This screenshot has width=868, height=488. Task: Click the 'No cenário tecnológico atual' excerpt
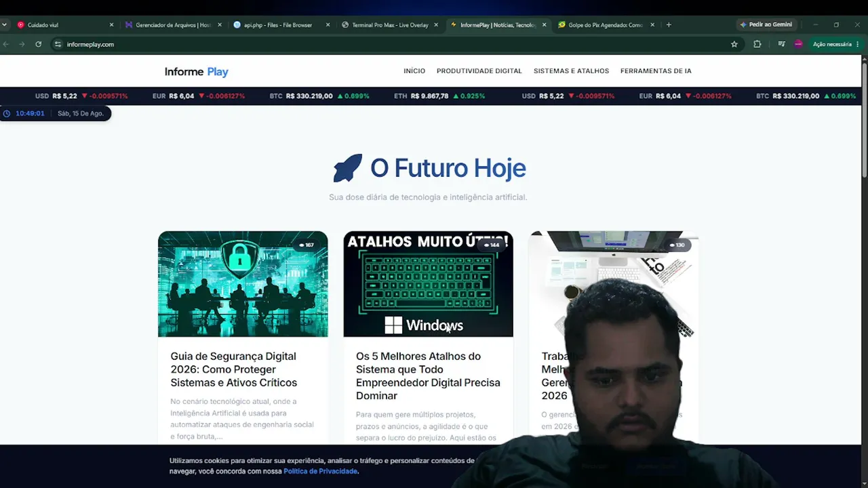[242, 419]
